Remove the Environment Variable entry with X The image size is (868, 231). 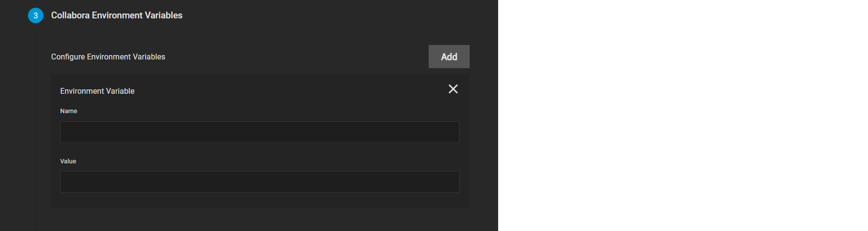click(x=453, y=89)
